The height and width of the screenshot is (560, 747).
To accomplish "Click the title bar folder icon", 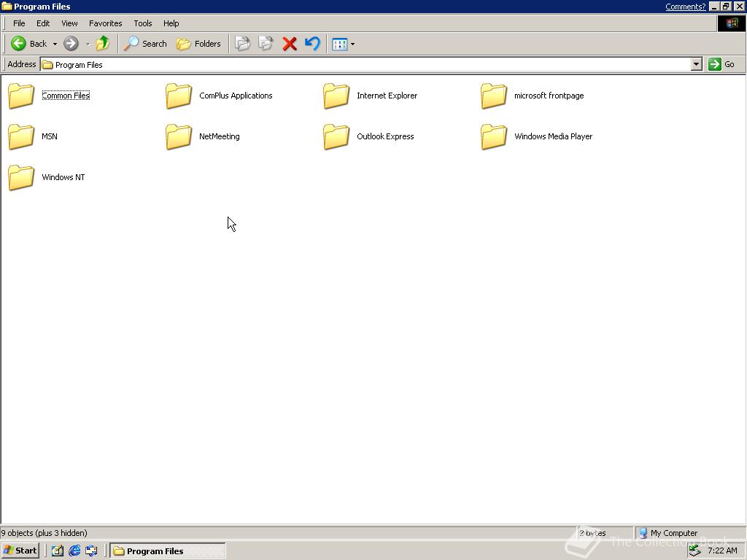I will point(7,6).
